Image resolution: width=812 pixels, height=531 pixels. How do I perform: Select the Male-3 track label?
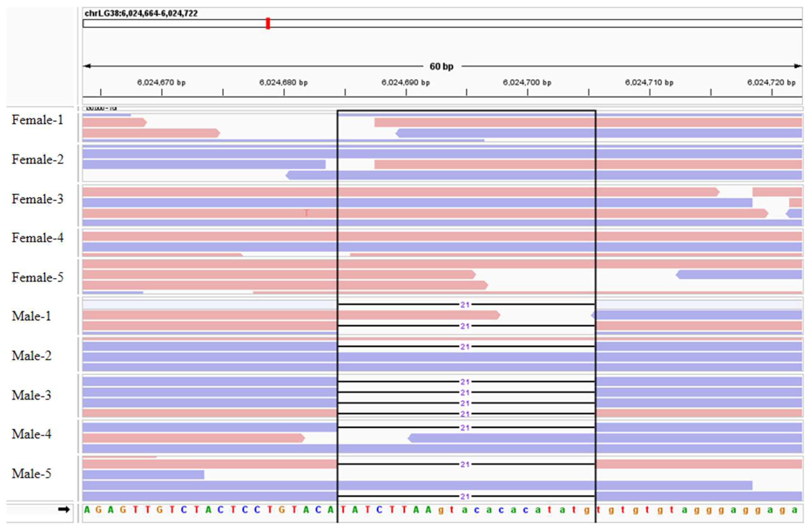[x=31, y=395]
